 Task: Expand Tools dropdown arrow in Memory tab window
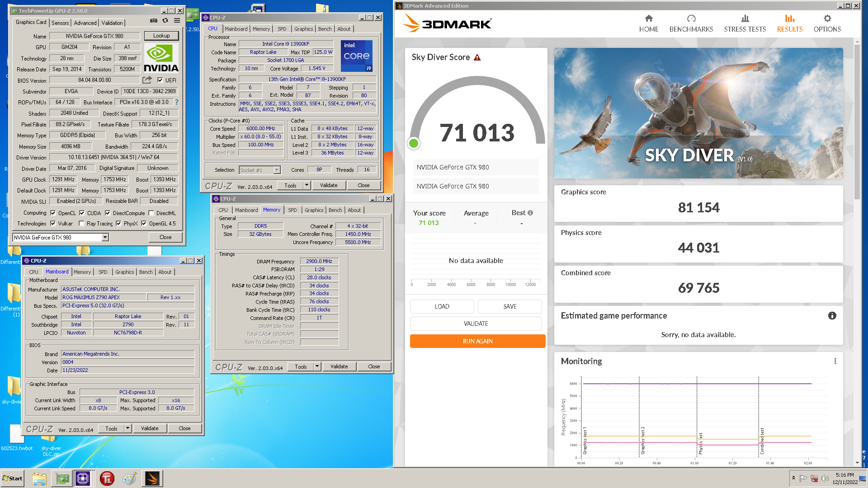point(317,366)
